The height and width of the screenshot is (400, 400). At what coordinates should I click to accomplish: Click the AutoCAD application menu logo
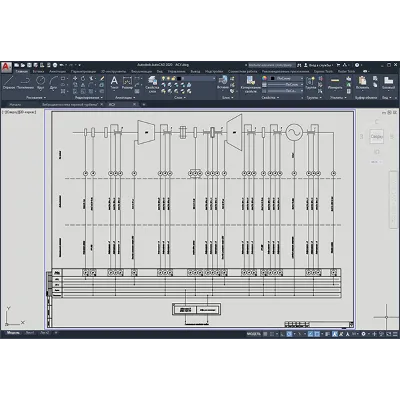6,67
